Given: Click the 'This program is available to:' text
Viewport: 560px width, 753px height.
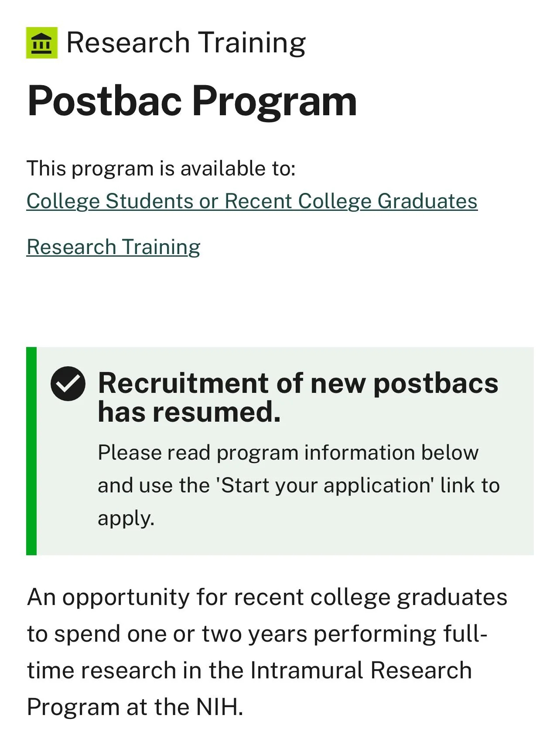Looking at the screenshot, I should click(161, 168).
